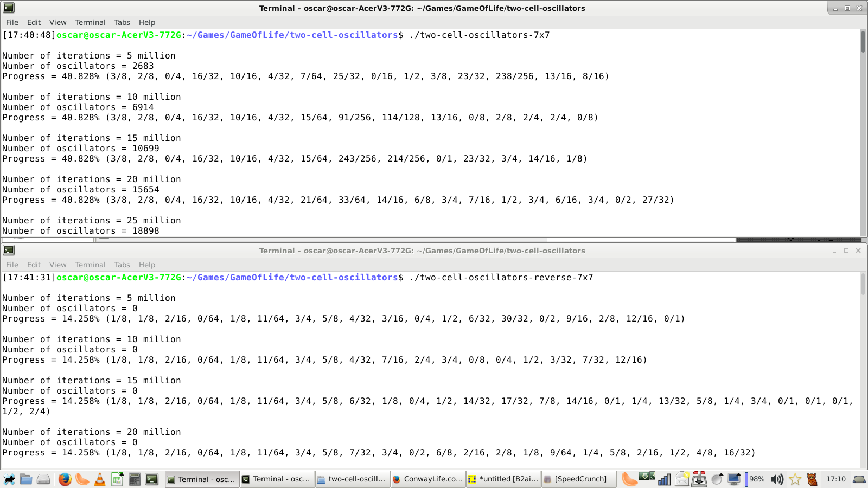
Task: Switch to [SpeedCrunch] taskbar button
Action: (x=579, y=479)
